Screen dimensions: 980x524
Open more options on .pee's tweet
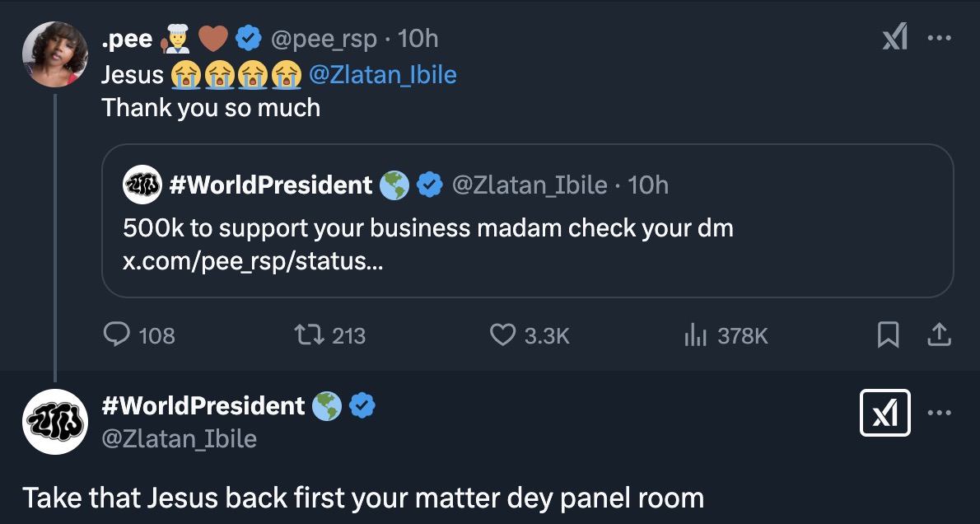(940, 38)
